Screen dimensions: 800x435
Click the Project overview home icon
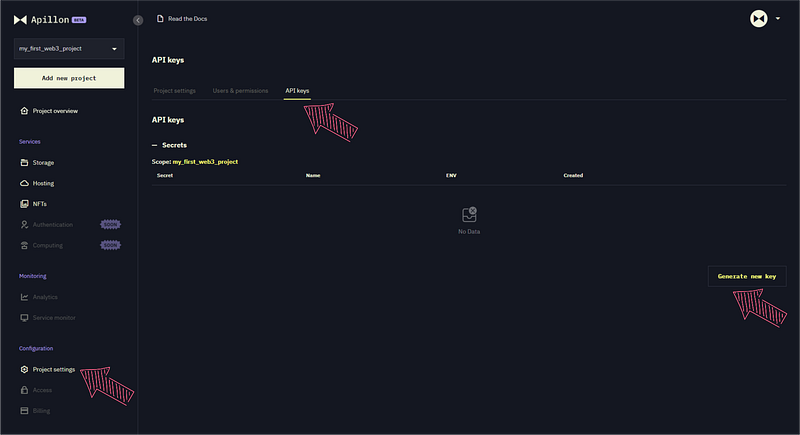click(x=24, y=111)
